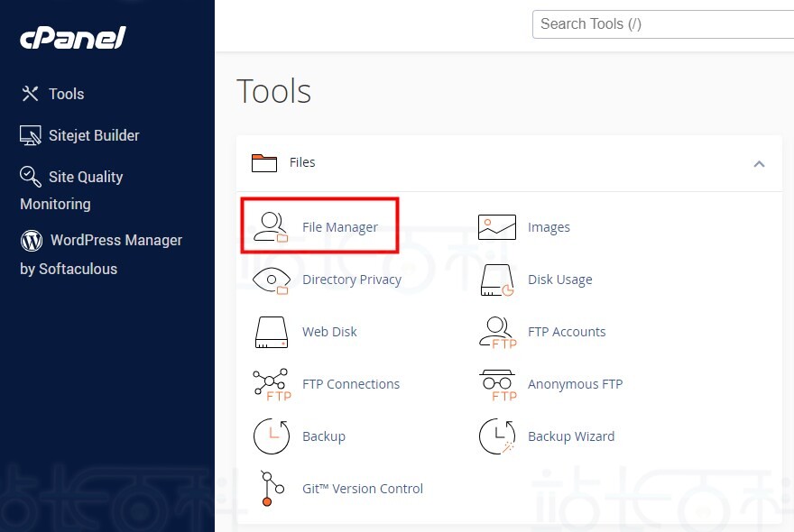The width and height of the screenshot is (794, 532).
Task: Select the Directory Privacy eye icon
Action: [x=271, y=280]
